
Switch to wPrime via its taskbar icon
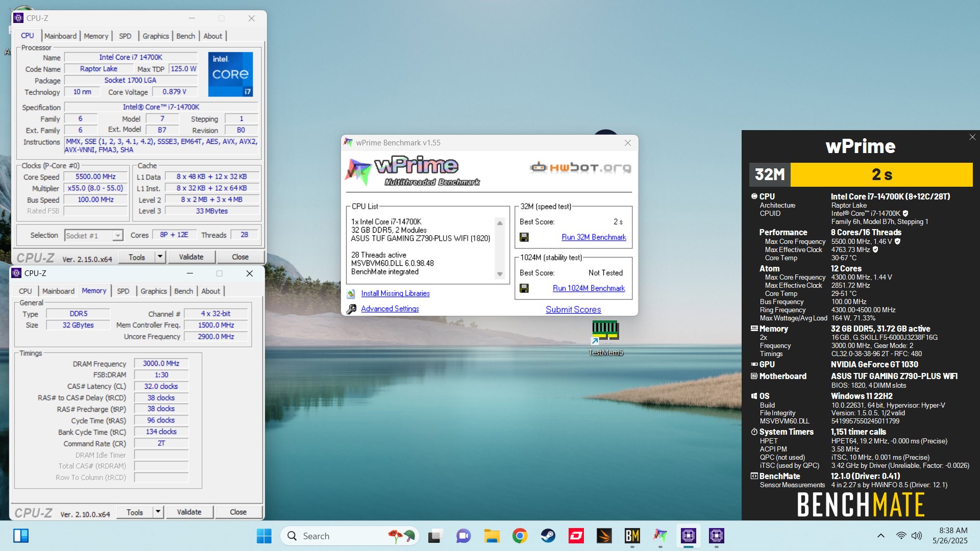[x=660, y=536]
